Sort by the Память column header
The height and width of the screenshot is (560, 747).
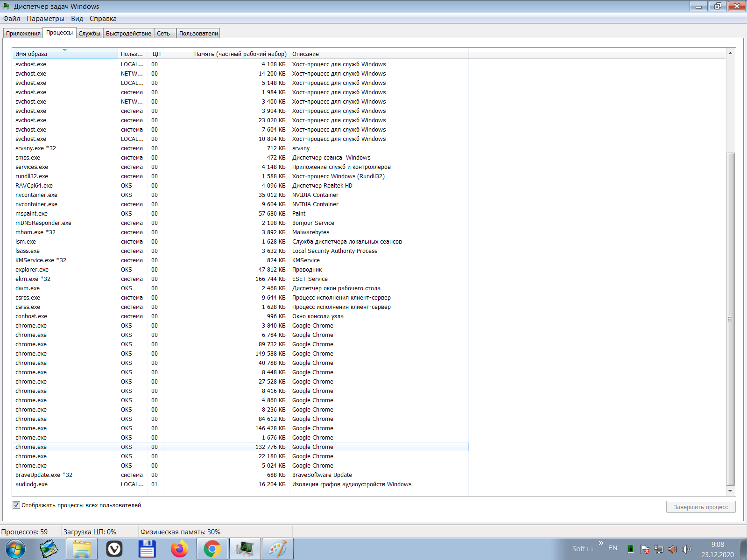tap(226, 54)
